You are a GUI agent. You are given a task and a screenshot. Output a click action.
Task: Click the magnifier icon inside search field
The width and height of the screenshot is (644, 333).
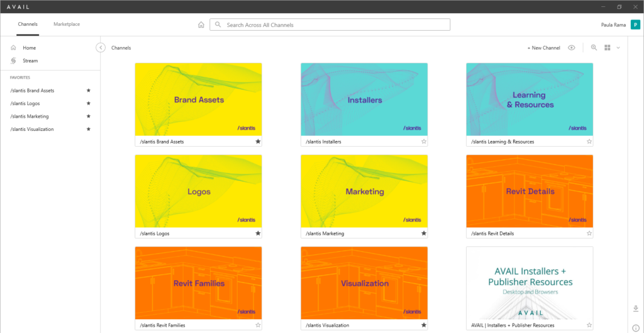[x=218, y=25]
